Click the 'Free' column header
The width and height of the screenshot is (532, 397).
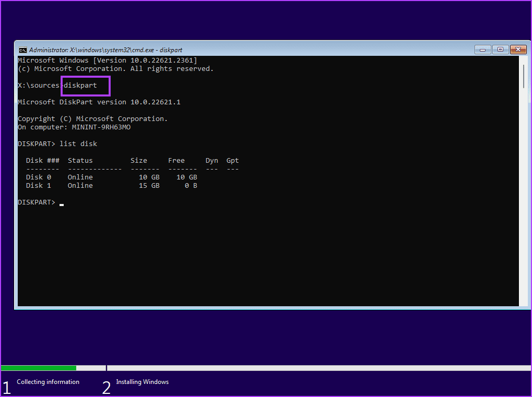[176, 160]
